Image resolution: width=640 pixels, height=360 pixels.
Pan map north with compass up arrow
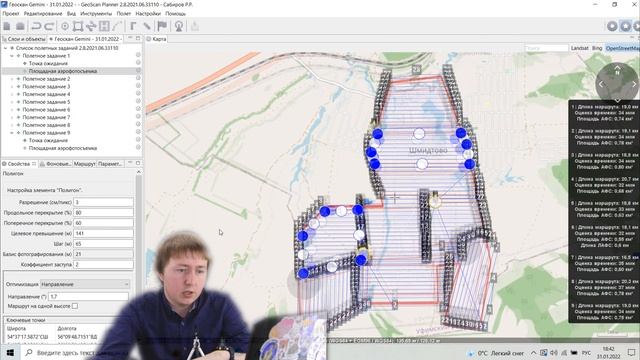[x=618, y=68]
